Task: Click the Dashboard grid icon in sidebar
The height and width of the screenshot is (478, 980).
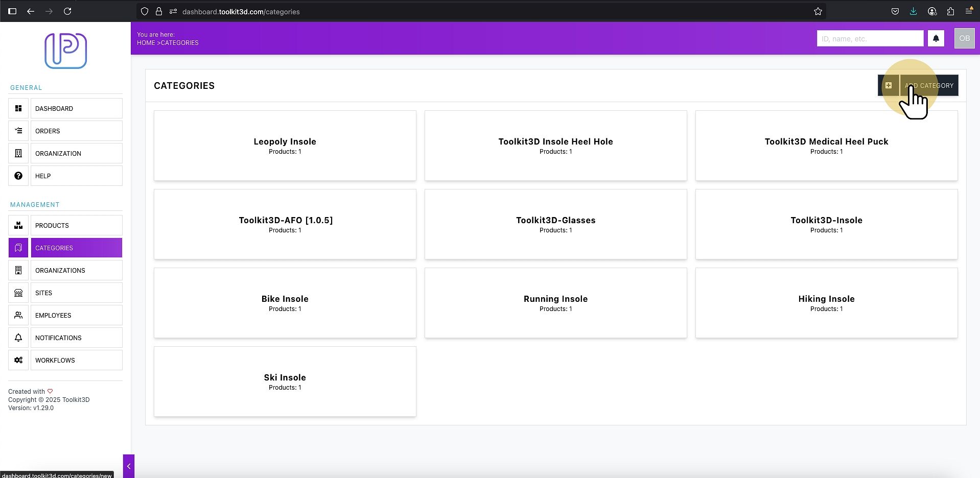Action: click(18, 108)
